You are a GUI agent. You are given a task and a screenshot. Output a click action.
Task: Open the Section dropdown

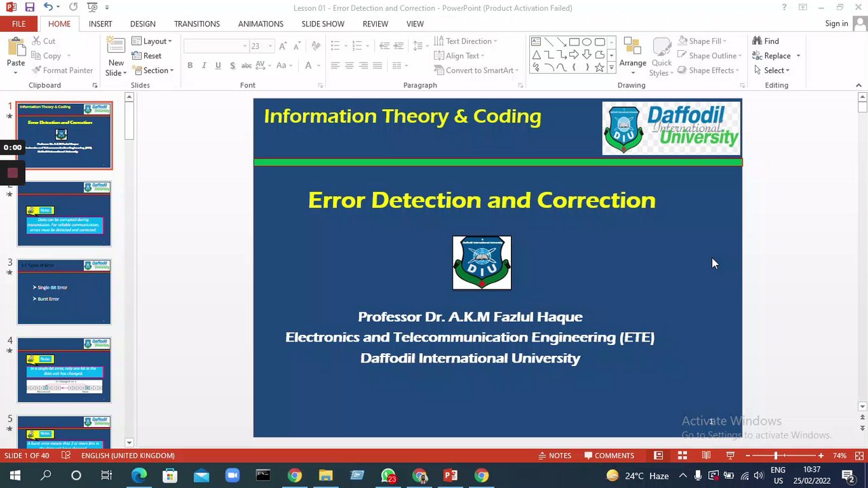(152, 70)
